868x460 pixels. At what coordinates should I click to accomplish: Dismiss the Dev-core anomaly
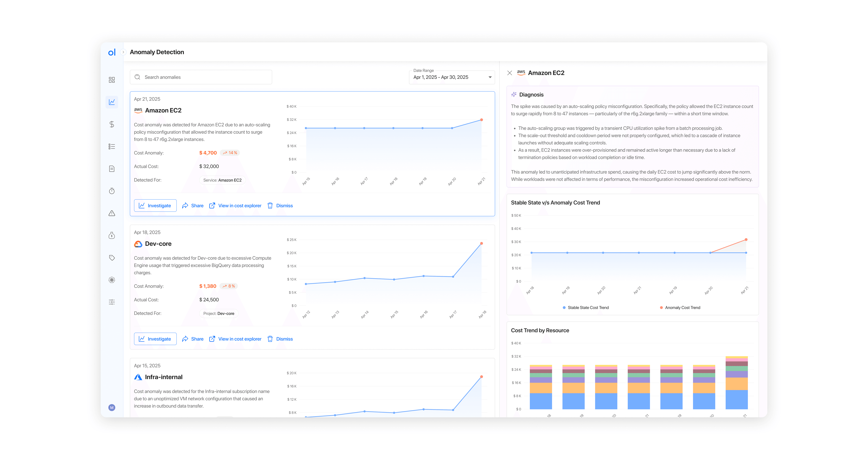280,339
